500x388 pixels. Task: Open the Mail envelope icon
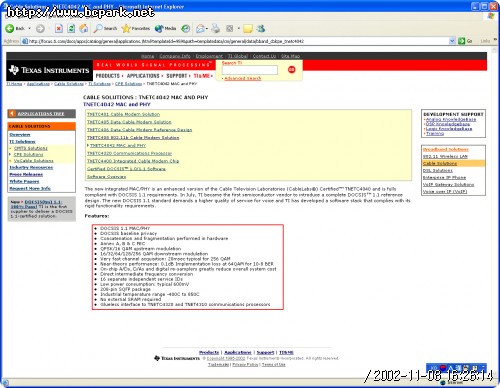tap(200, 29)
